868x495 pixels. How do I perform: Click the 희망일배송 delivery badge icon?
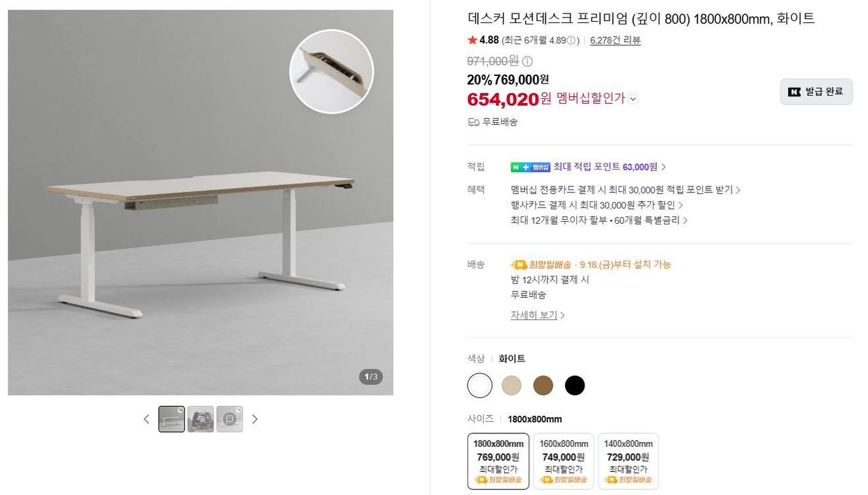(519, 264)
